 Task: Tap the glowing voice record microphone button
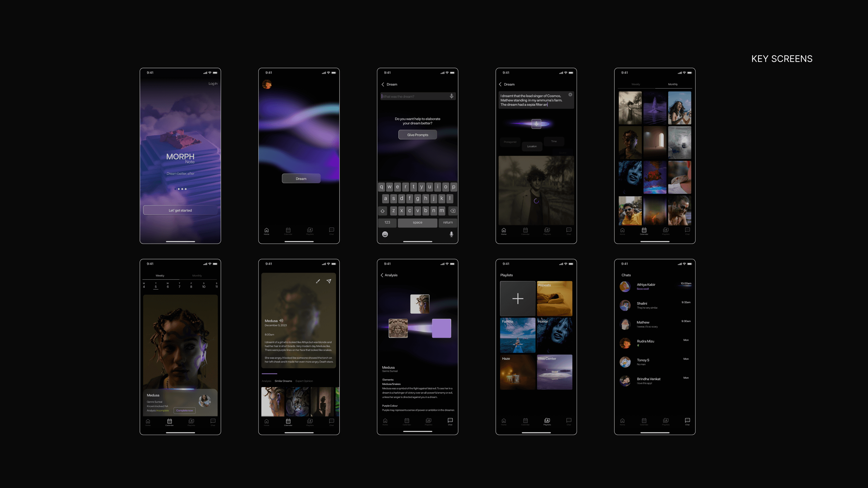tap(536, 124)
